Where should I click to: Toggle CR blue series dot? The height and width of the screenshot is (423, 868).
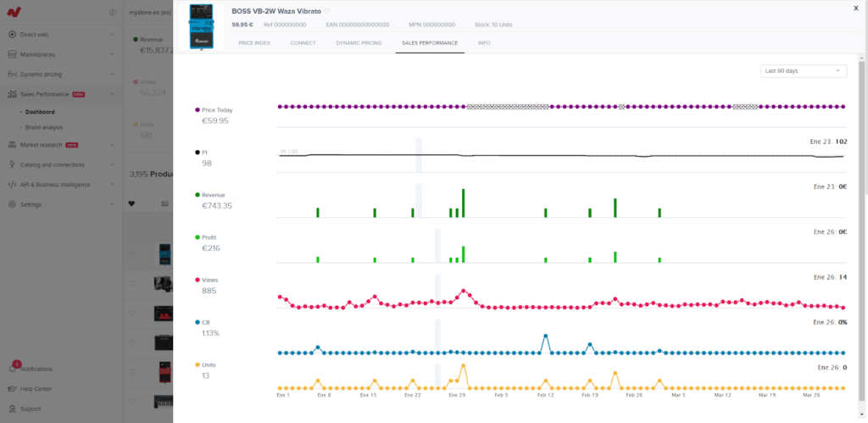(x=198, y=322)
